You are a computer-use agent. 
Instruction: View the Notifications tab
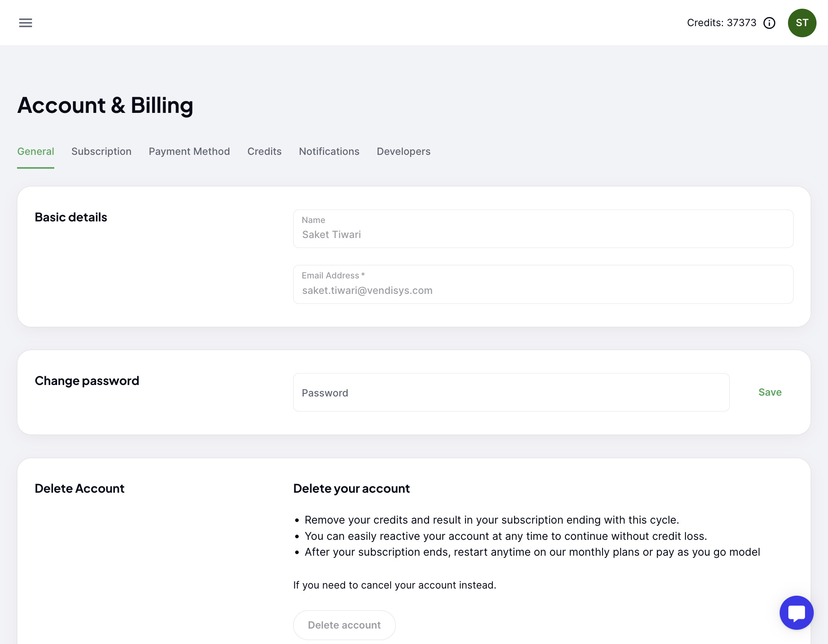pos(329,151)
